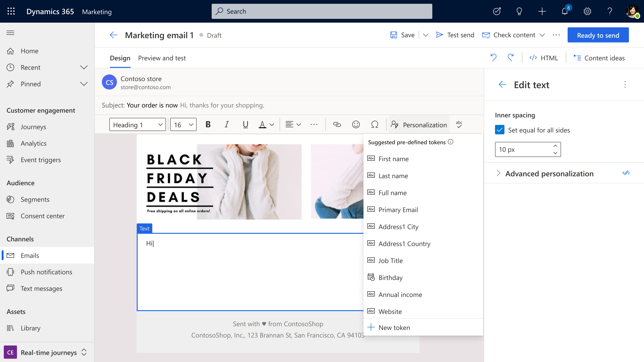This screenshot has height=362, width=644.
Task: Expand Advanced personalization section
Action: point(498,173)
